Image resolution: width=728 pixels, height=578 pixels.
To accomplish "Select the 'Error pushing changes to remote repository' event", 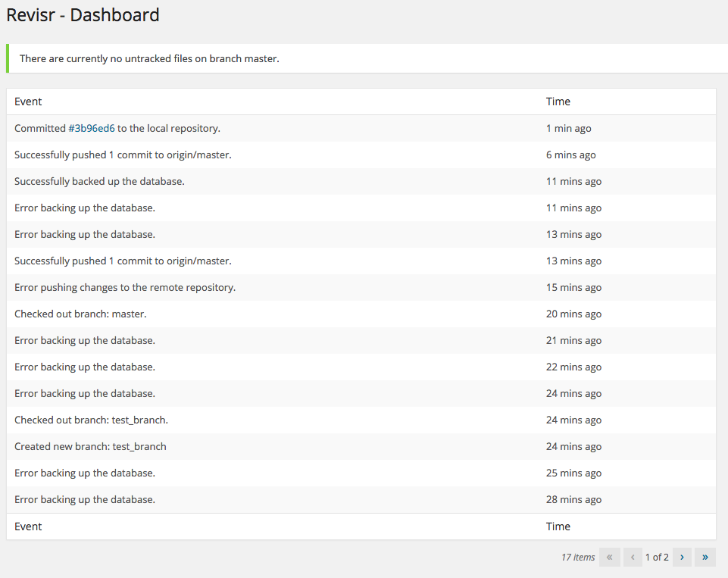I will pos(125,288).
